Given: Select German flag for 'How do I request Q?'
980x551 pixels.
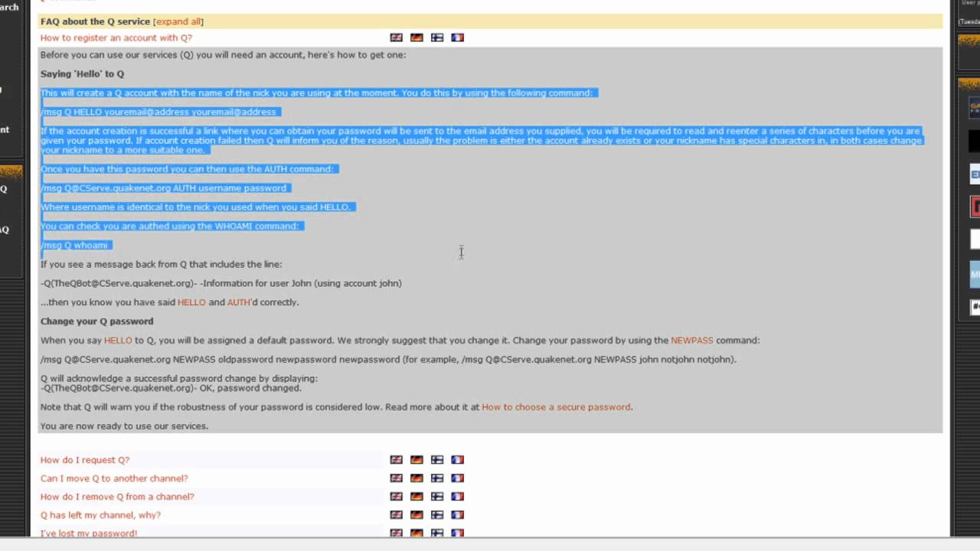Looking at the screenshot, I should [x=416, y=460].
